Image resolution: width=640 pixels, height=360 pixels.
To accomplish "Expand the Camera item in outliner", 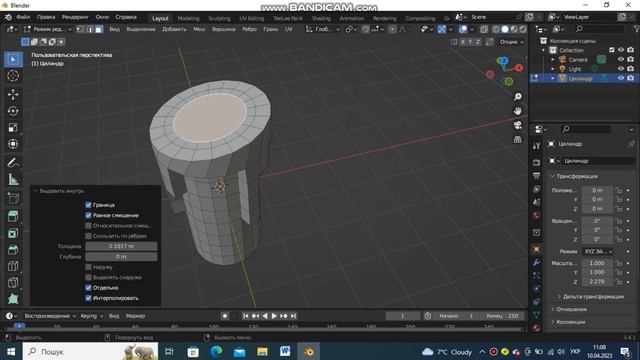I will 553,60.
